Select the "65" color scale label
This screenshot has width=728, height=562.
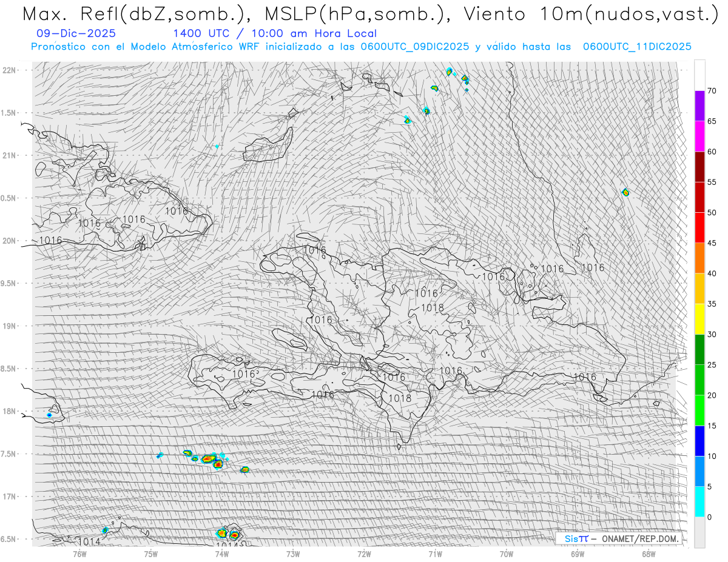click(x=712, y=121)
